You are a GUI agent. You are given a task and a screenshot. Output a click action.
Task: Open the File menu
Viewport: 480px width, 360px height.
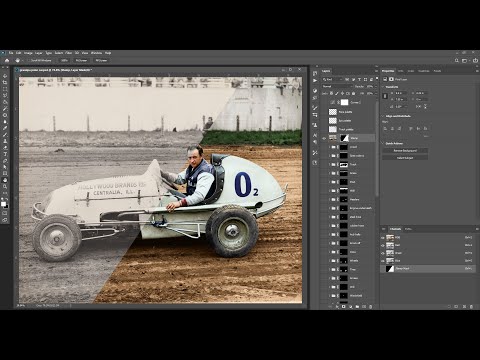pyautogui.click(x=11, y=53)
